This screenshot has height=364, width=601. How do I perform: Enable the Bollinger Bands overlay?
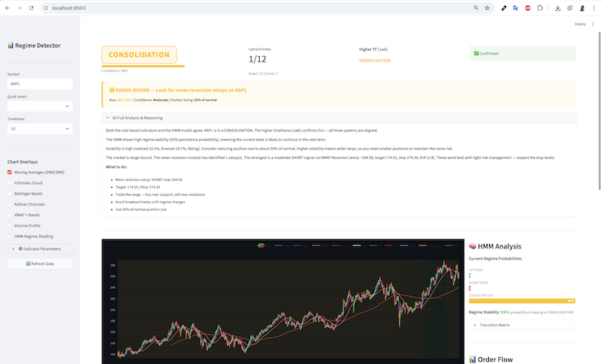(x=10, y=193)
